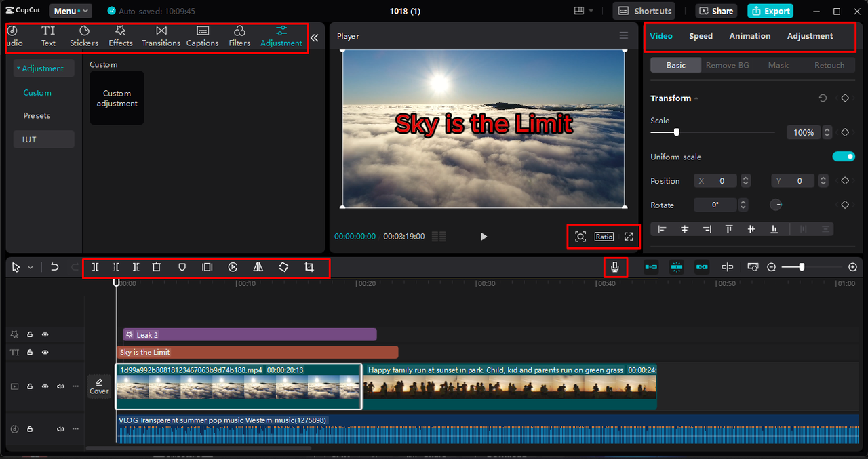
Task: Click the Delete right split tool
Action: [x=136, y=267]
